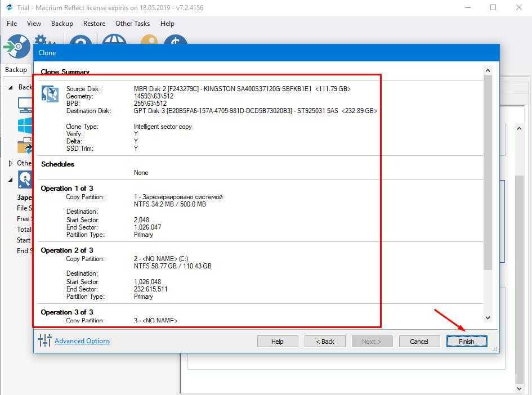Click the main window scrollbar down arrow
The width and height of the screenshot is (532, 395).
tap(518, 389)
